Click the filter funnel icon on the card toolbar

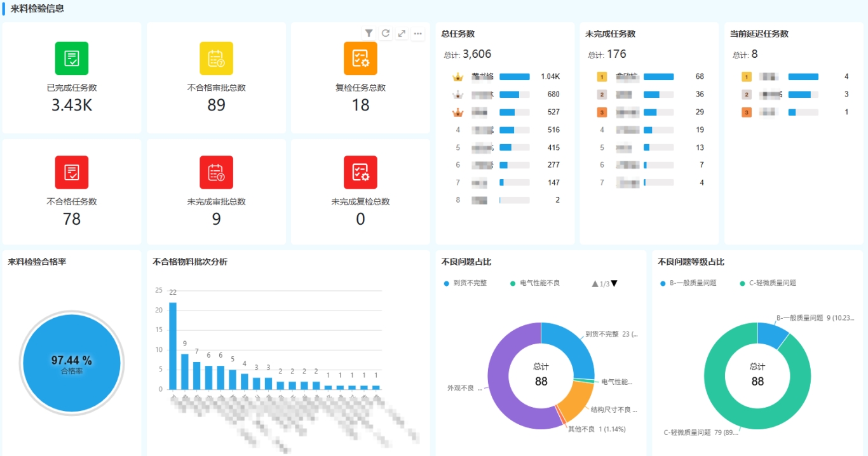[x=369, y=34]
